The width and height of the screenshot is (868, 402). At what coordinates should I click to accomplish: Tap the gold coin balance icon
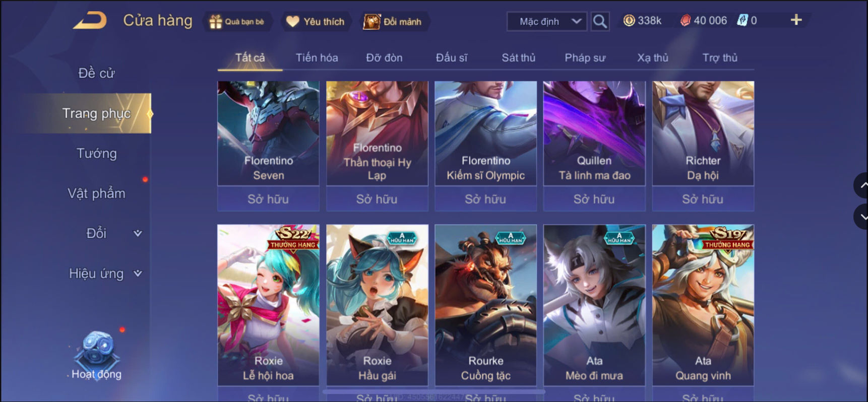click(629, 21)
